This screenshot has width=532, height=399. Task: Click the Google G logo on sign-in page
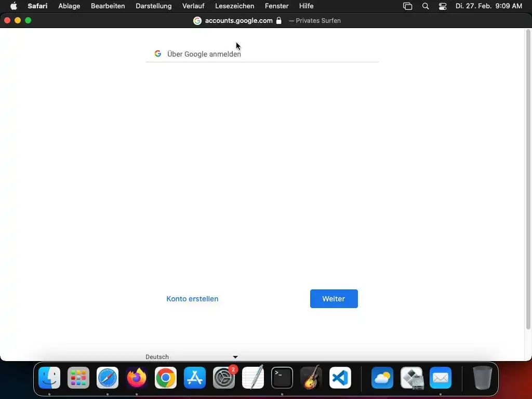[158, 54]
